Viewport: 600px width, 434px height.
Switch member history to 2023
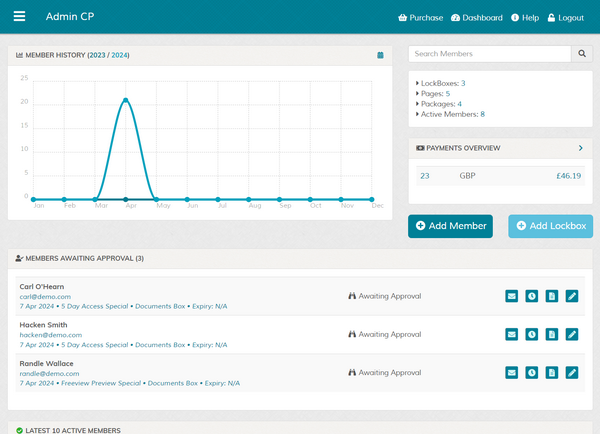tap(98, 55)
